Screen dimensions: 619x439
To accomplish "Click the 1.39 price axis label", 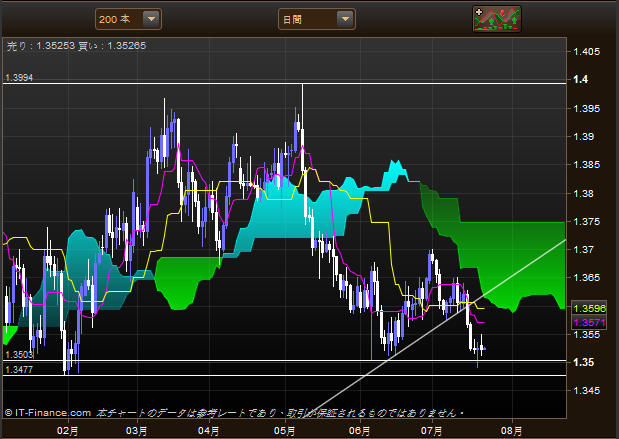I will point(583,137).
